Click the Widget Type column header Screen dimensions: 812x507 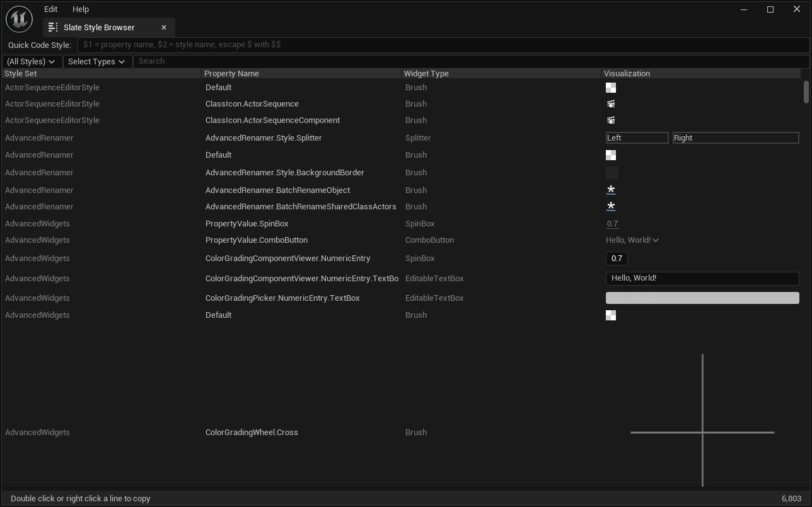click(x=426, y=74)
